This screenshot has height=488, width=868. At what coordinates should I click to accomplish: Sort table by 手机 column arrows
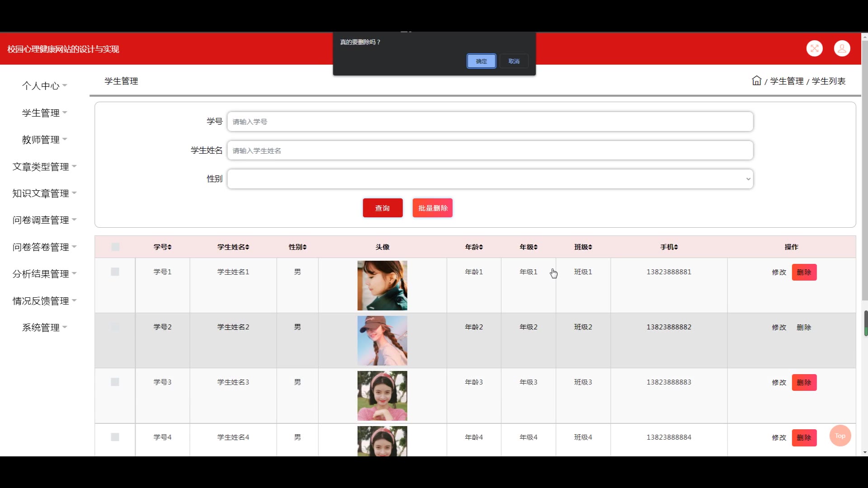(675, 247)
